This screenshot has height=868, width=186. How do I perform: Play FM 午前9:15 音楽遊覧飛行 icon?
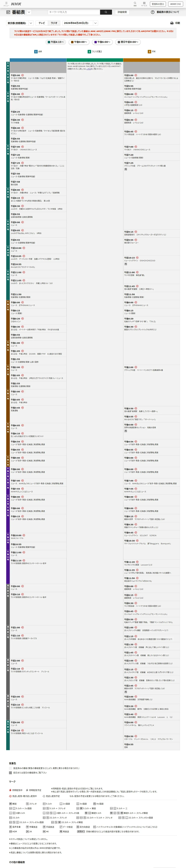coord(136,232)
